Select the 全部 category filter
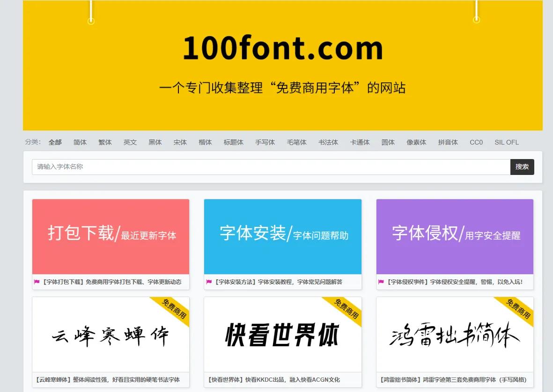Screen dimensions: 553x392 point(55,142)
